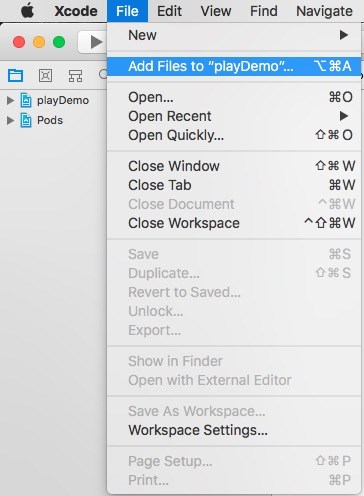Open the Navigate menu
364x496 pixels.
[324, 11]
